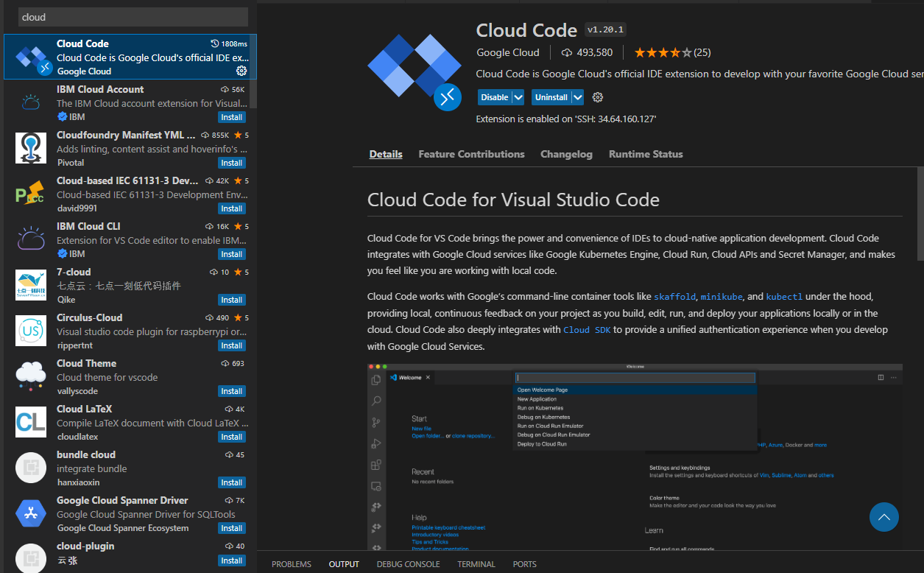Click the details page vertical scrollbar
The width and height of the screenshot is (924, 573).
[x=920, y=214]
